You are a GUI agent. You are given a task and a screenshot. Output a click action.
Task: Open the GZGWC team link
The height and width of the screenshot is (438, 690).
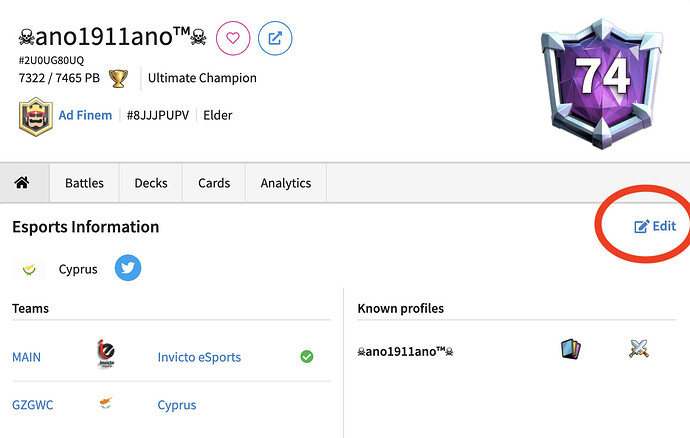click(x=33, y=405)
